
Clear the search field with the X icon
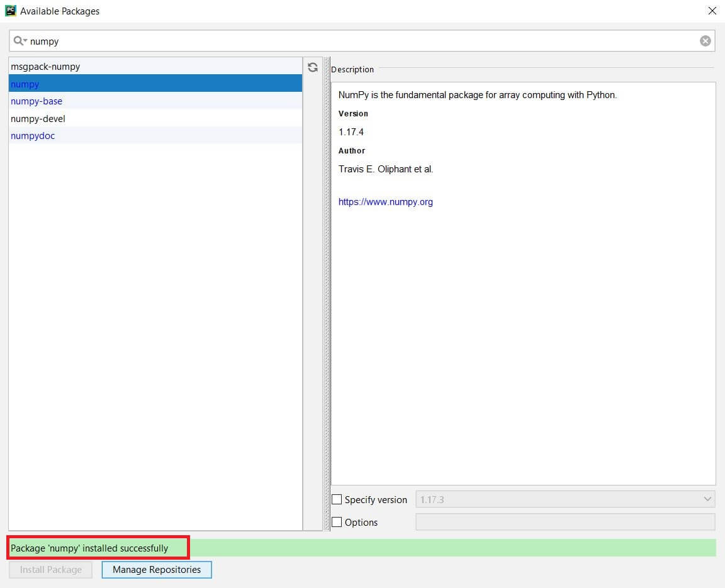click(705, 41)
